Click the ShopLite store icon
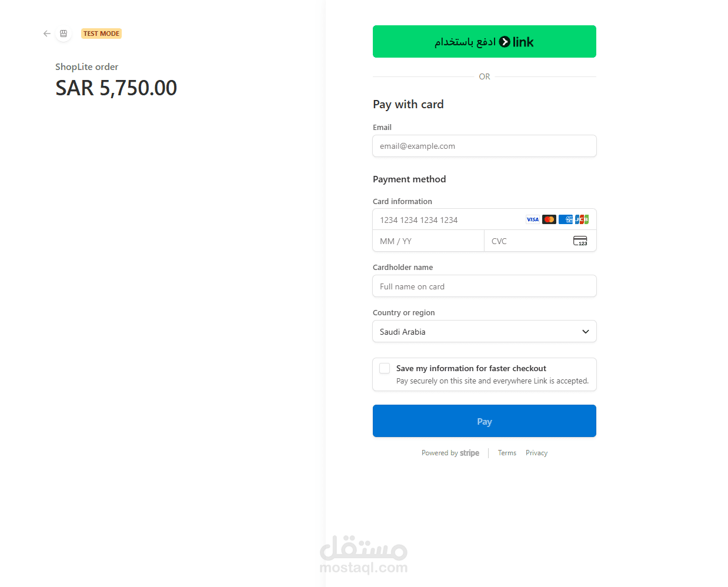The image size is (728, 587). click(x=64, y=34)
